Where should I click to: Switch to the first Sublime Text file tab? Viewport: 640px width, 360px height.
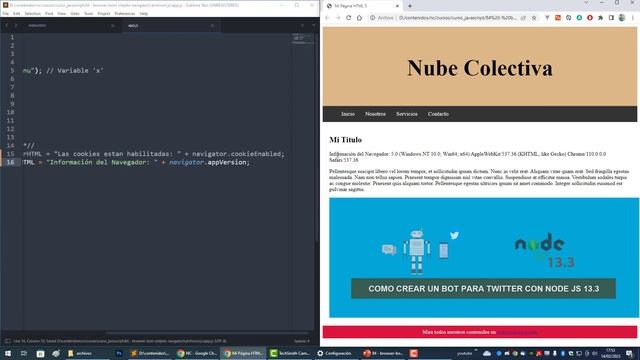coord(69,26)
